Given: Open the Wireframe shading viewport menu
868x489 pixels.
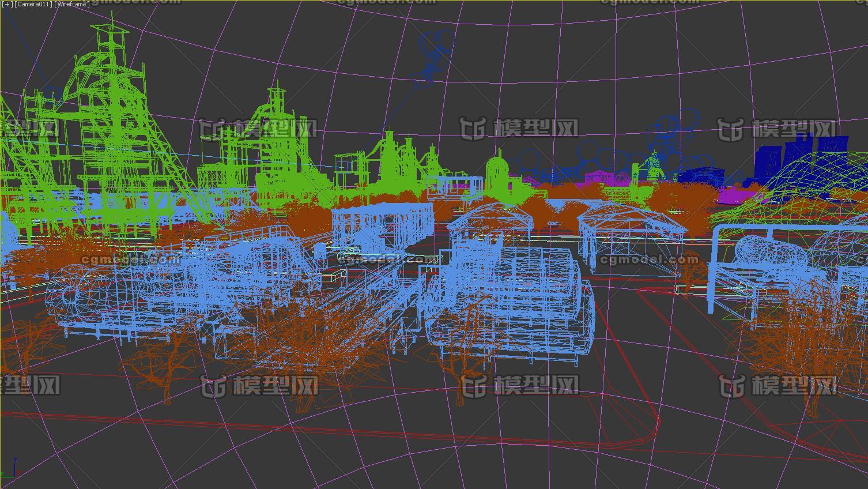Looking at the screenshot, I should pyautogui.click(x=72, y=4).
